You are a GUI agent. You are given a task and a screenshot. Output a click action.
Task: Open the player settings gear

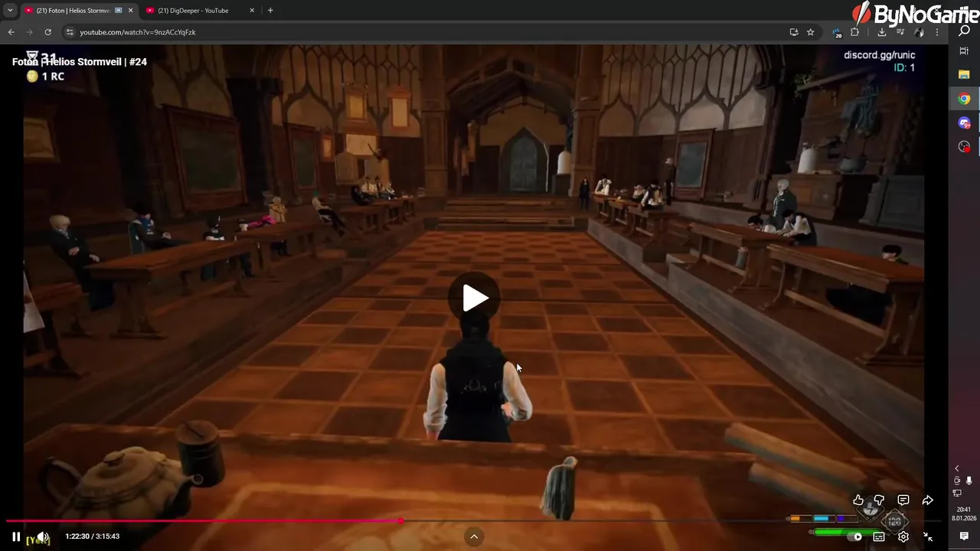(903, 536)
